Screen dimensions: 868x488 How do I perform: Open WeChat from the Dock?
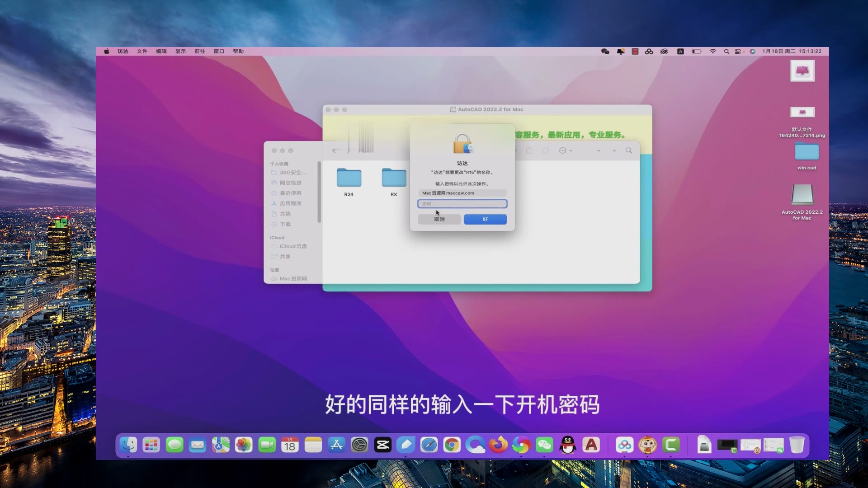click(x=545, y=445)
